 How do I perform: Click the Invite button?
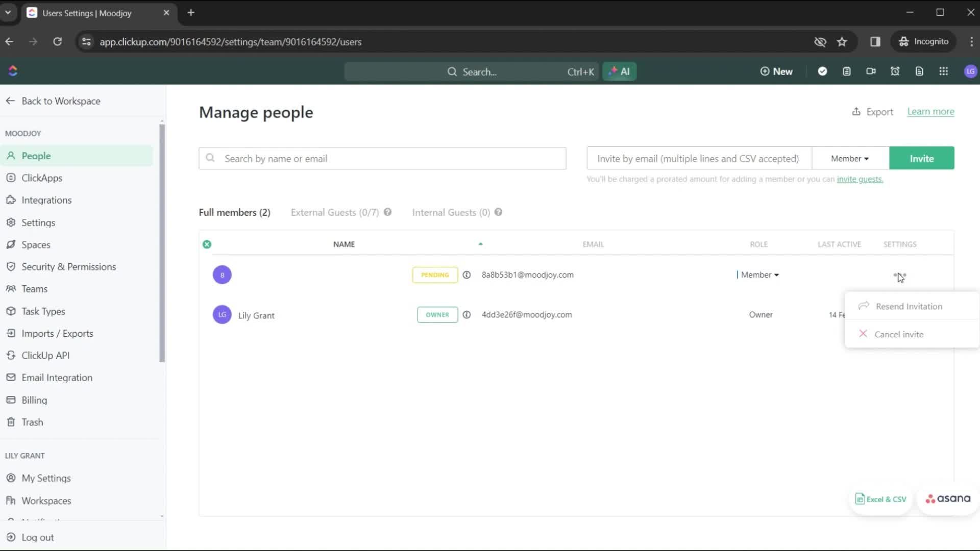pyautogui.click(x=921, y=158)
